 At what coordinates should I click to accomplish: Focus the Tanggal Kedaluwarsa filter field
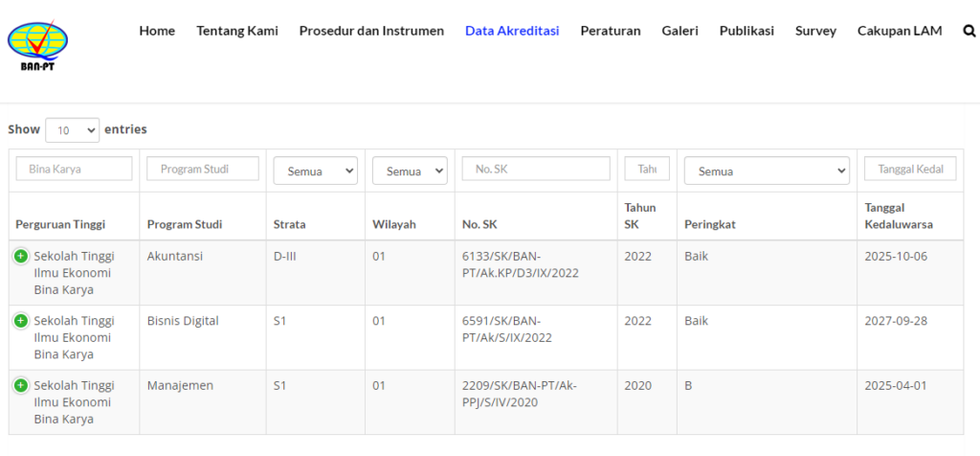click(x=910, y=169)
